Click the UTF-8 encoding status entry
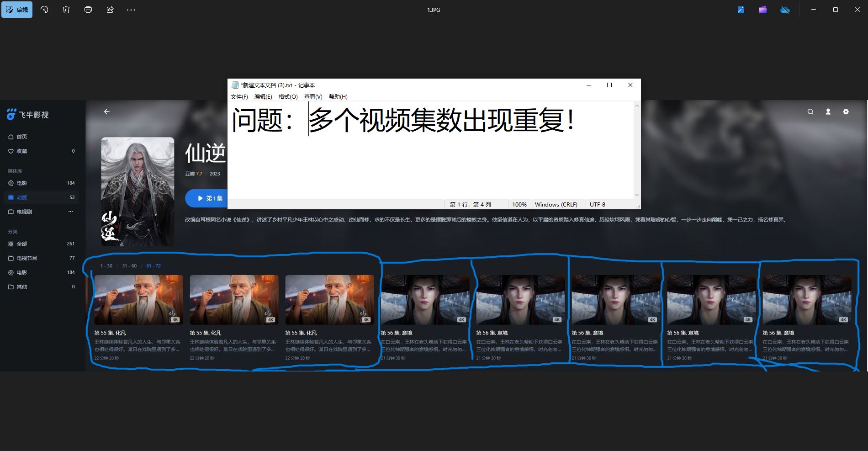 [x=598, y=204]
